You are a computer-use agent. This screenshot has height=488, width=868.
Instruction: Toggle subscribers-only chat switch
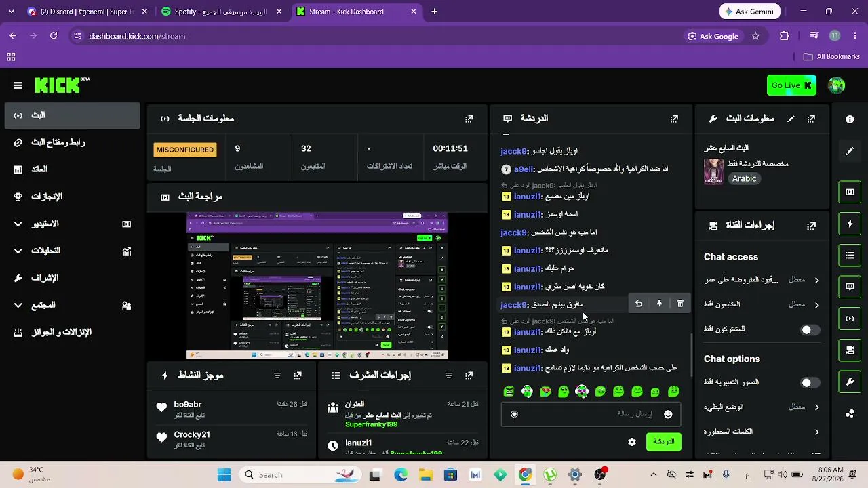coord(810,330)
